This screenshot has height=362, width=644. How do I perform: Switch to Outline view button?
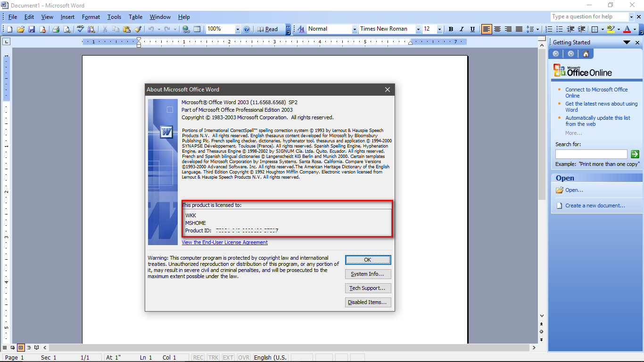(29, 348)
